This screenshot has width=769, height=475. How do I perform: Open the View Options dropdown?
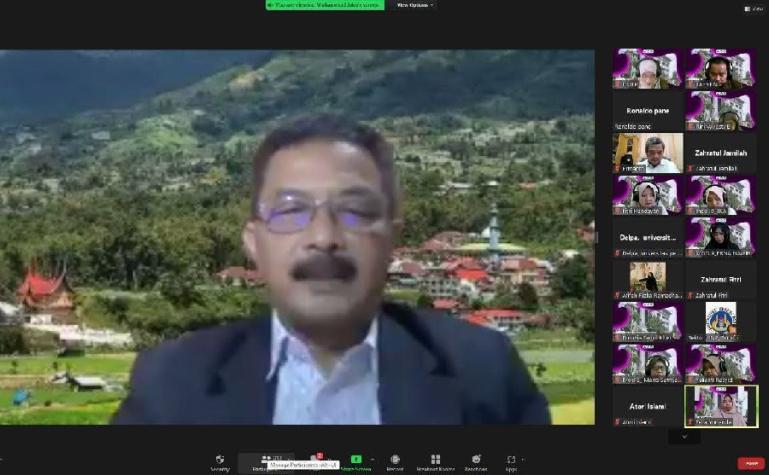click(415, 5)
